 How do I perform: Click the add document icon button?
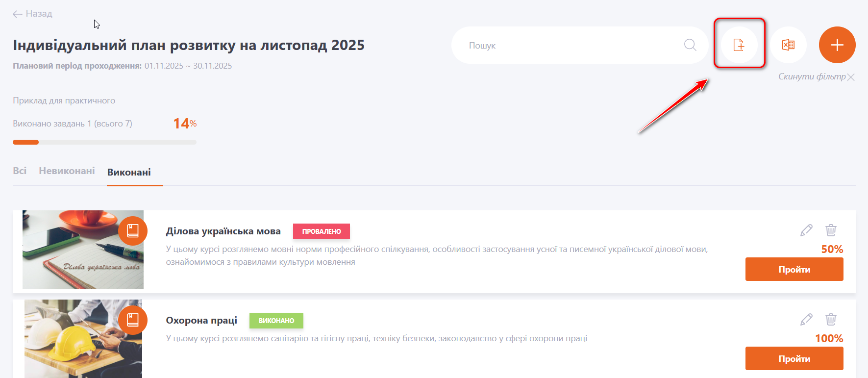coord(739,45)
